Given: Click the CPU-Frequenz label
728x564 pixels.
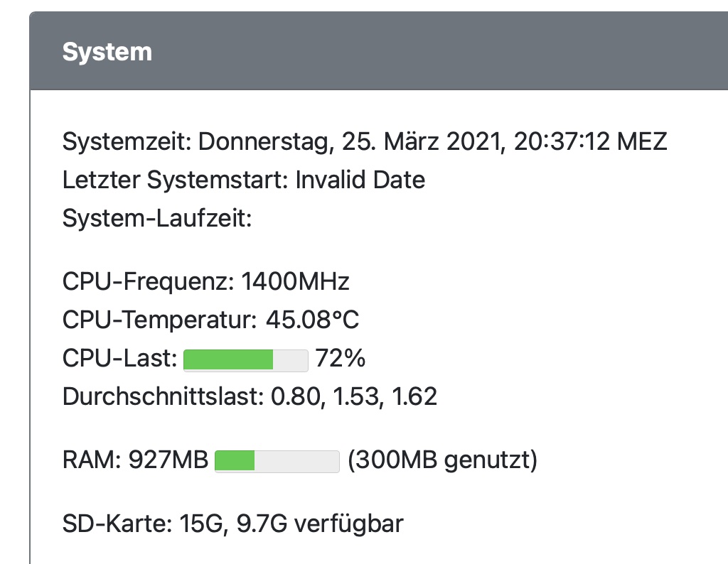Looking at the screenshot, I should pos(148,282).
